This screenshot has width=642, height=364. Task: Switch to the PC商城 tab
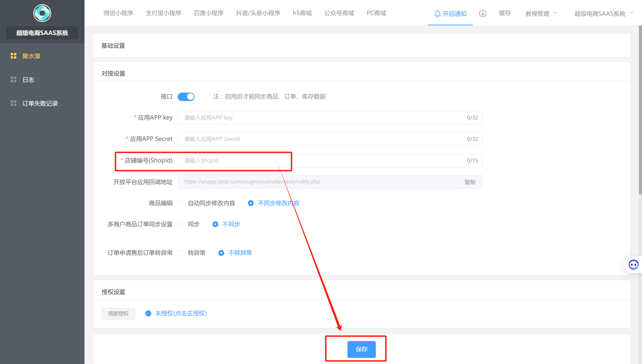tap(376, 13)
